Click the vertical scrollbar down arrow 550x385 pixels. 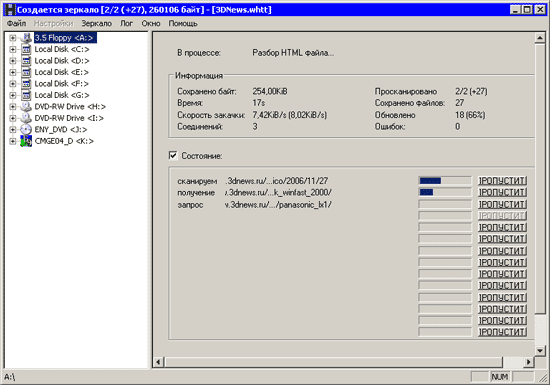coord(540,350)
